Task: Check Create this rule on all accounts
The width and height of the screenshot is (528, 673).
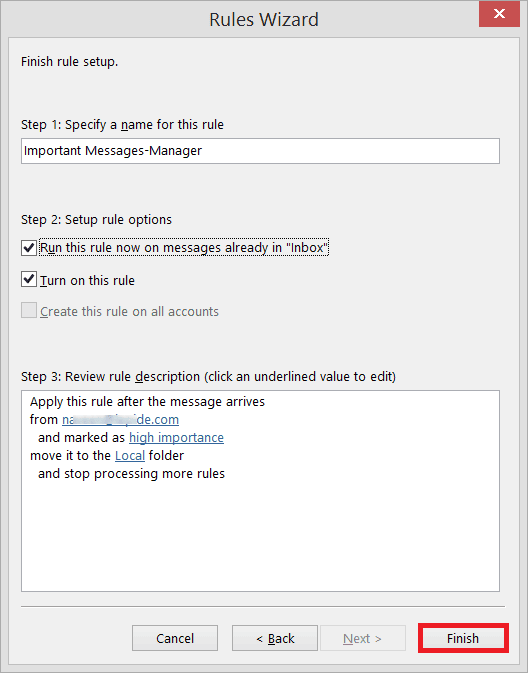Action: tap(29, 310)
